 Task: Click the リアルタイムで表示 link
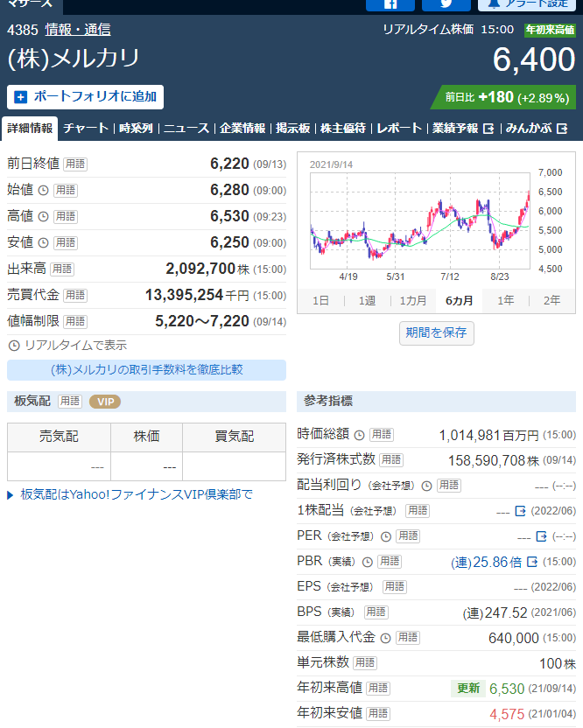(67, 345)
